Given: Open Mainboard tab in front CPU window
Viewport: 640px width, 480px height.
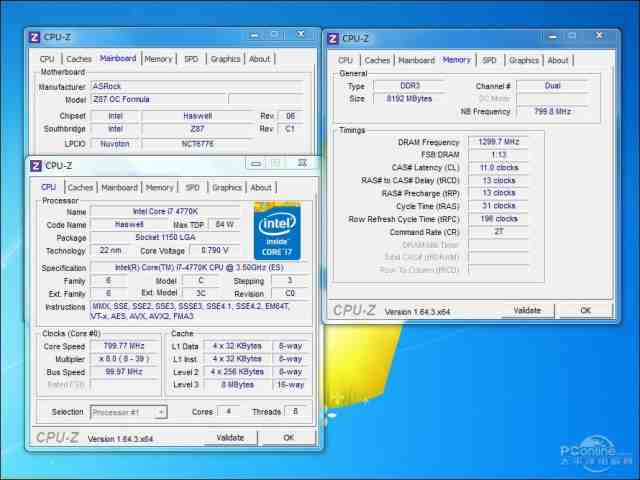Looking at the screenshot, I should tap(119, 187).
